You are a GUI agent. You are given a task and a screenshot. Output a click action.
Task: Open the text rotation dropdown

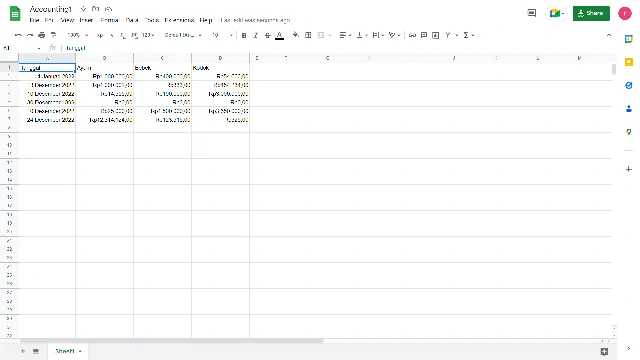[x=394, y=35]
